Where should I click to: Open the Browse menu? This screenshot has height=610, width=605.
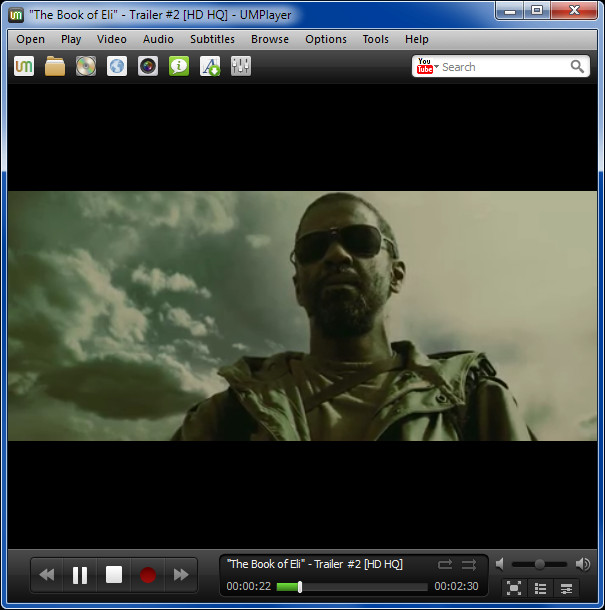[x=270, y=39]
